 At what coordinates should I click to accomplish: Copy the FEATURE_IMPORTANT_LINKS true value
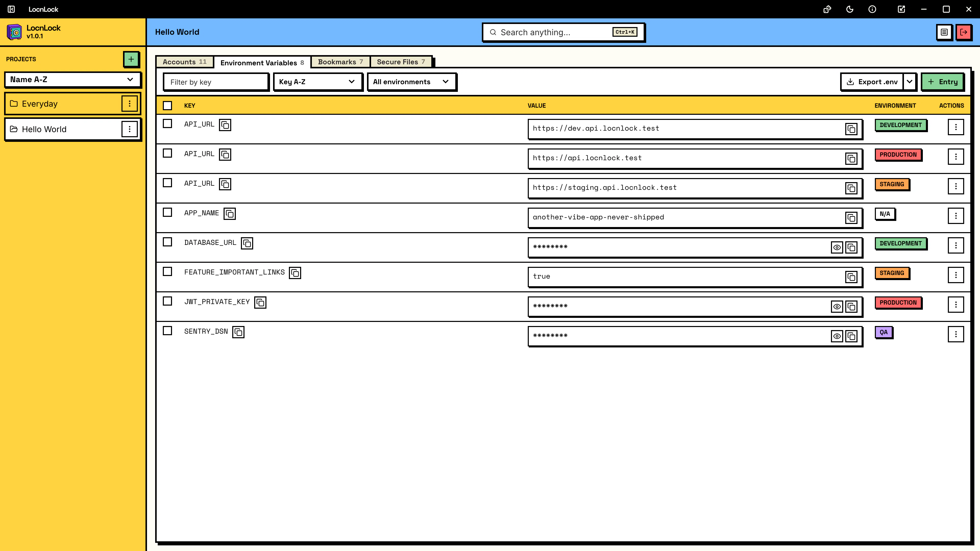(851, 277)
